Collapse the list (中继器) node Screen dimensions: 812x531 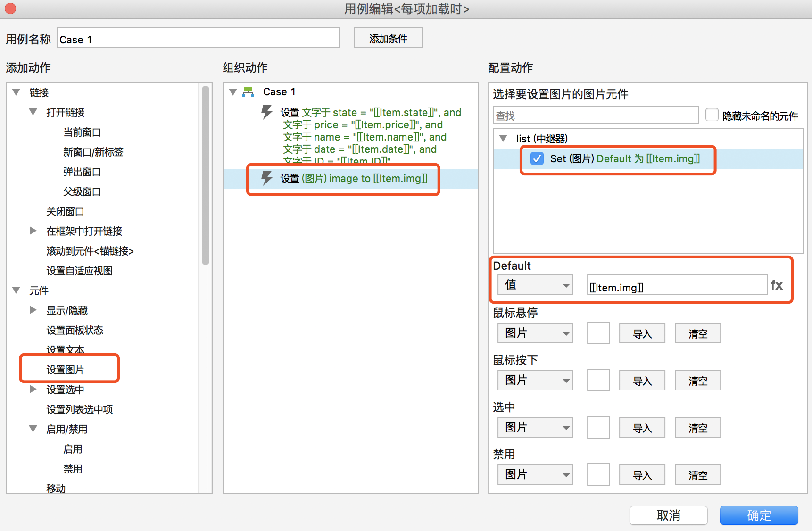pos(503,138)
